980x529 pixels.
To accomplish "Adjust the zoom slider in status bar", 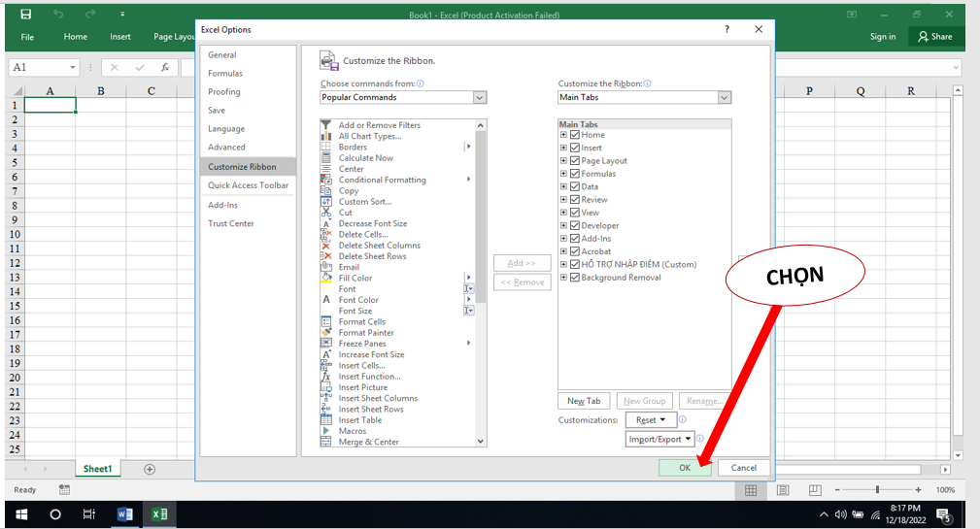I will coord(877,490).
